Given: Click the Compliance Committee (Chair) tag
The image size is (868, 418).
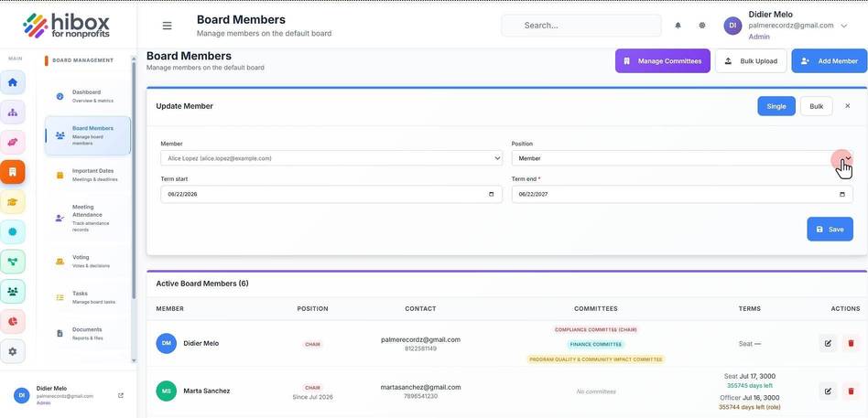Looking at the screenshot, I should coord(596,329).
